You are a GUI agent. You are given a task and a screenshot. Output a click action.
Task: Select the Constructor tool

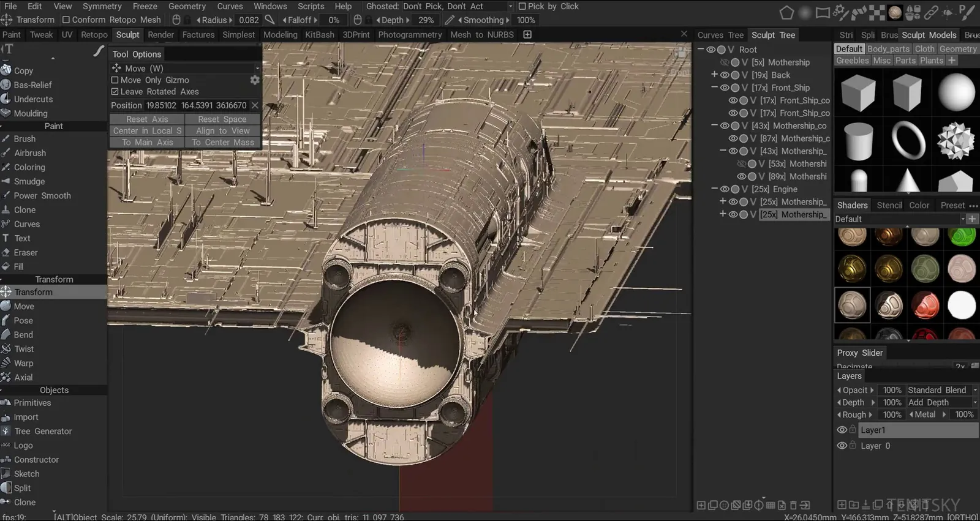coord(37,460)
